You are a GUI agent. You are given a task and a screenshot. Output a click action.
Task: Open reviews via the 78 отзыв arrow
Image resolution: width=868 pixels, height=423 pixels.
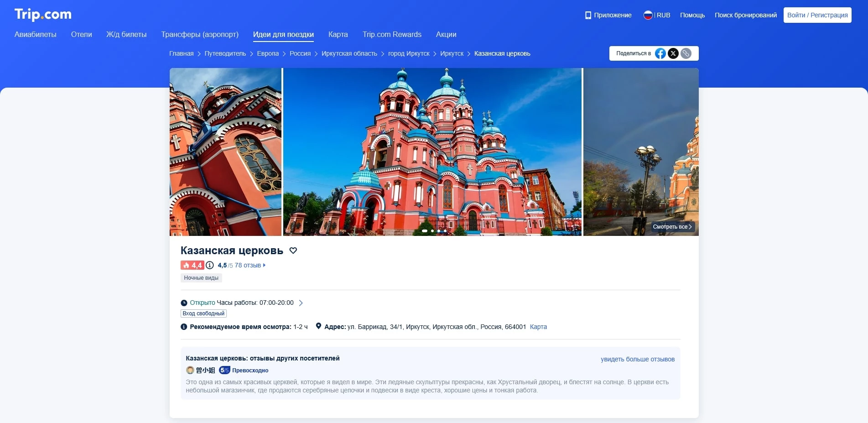(265, 265)
